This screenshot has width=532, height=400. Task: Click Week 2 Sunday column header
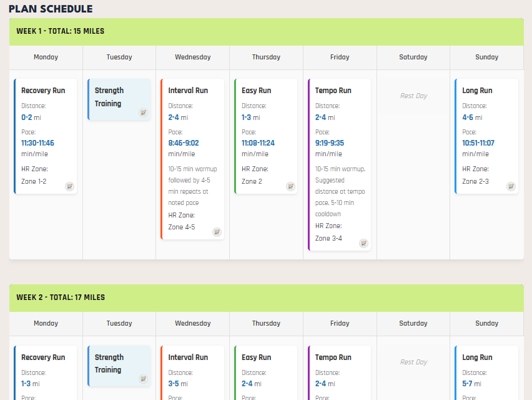pos(486,323)
